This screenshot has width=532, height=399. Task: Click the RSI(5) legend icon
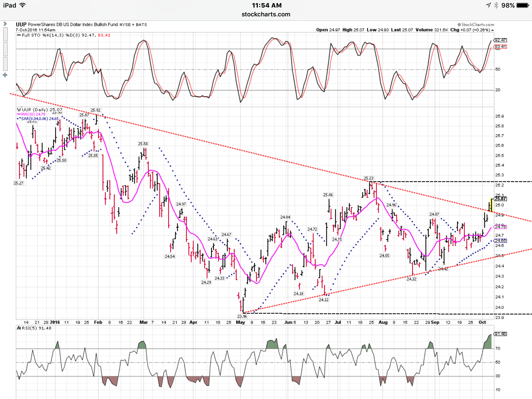pos(19,328)
